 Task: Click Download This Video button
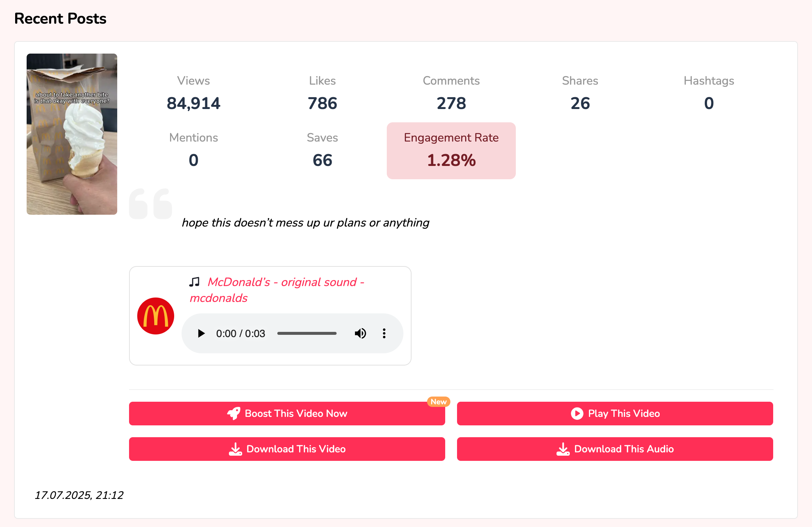tap(287, 449)
